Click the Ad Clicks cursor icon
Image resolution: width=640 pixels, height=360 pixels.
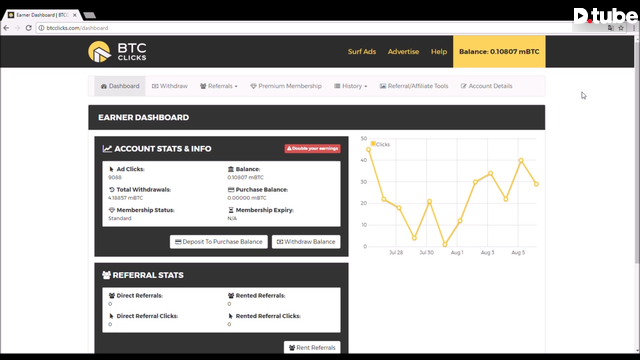tap(111, 169)
